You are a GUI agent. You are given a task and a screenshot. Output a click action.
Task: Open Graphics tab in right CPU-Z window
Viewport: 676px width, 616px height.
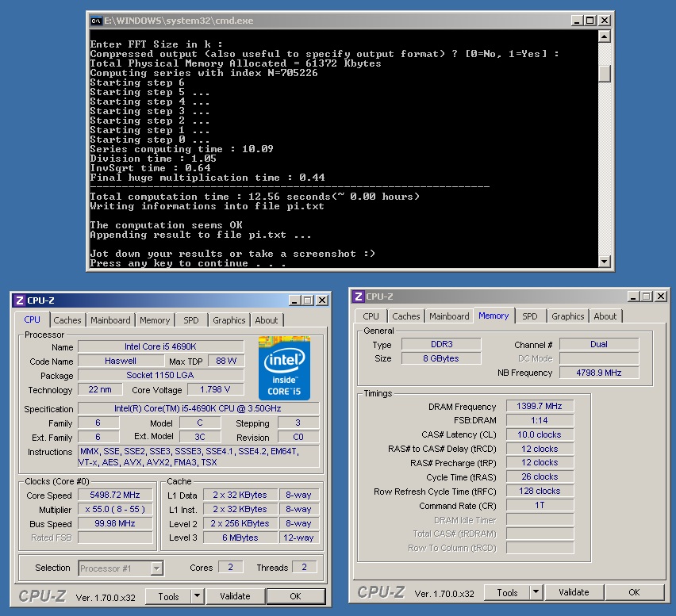tap(568, 316)
